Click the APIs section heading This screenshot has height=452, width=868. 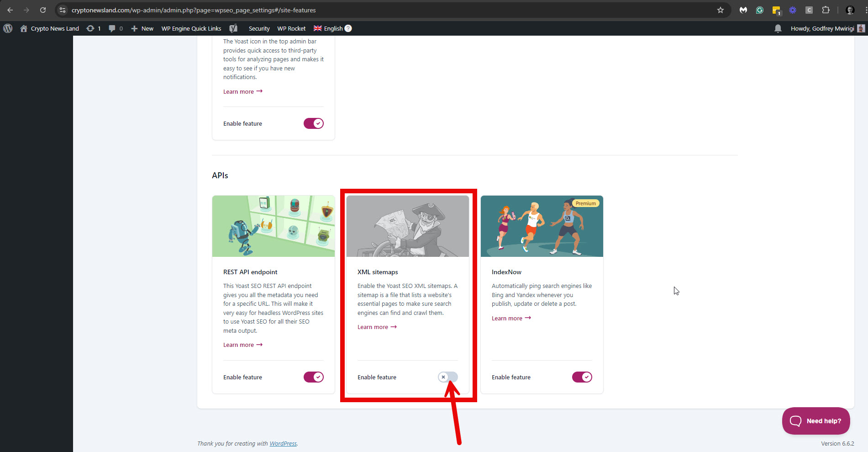click(220, 175)
